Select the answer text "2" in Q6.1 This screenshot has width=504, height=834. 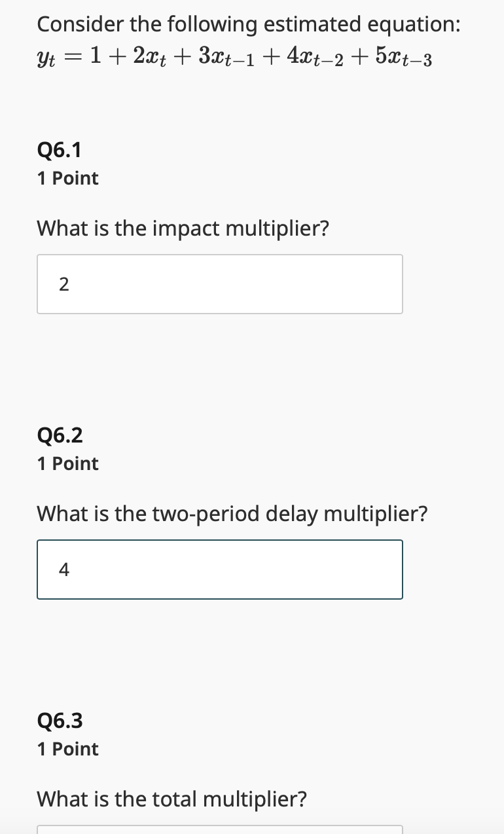(x=63, y=284)
